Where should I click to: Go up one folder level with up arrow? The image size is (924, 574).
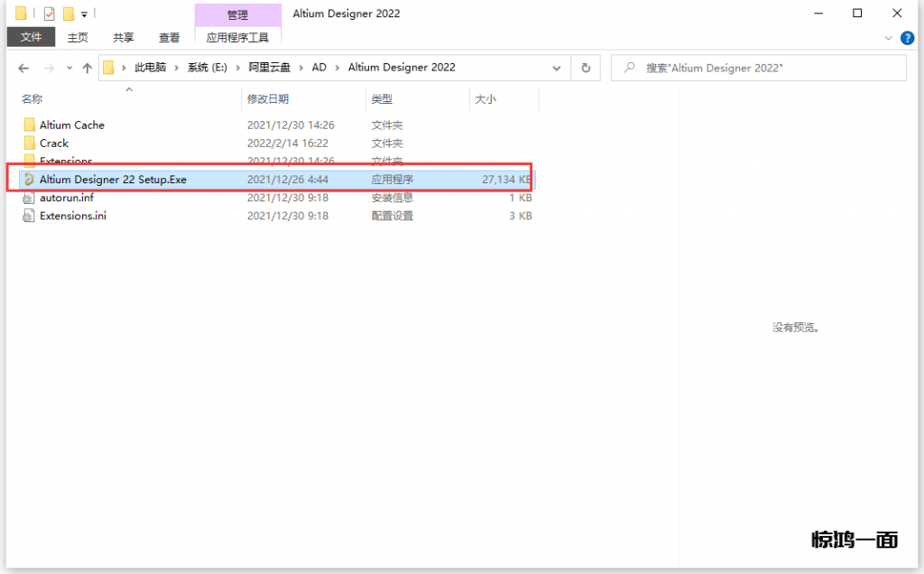88,68
